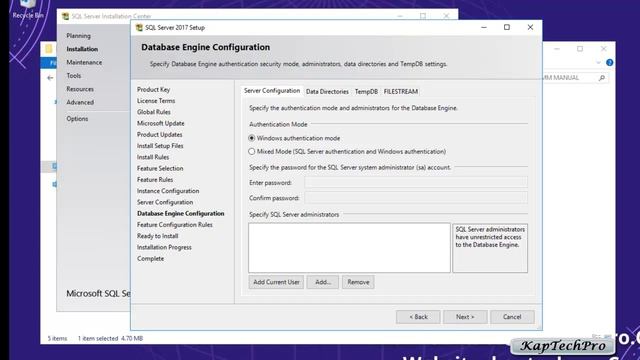The image size is (640, 360).
Task: Click the Explorer help question mark icon
Action: tap(609, 62)
